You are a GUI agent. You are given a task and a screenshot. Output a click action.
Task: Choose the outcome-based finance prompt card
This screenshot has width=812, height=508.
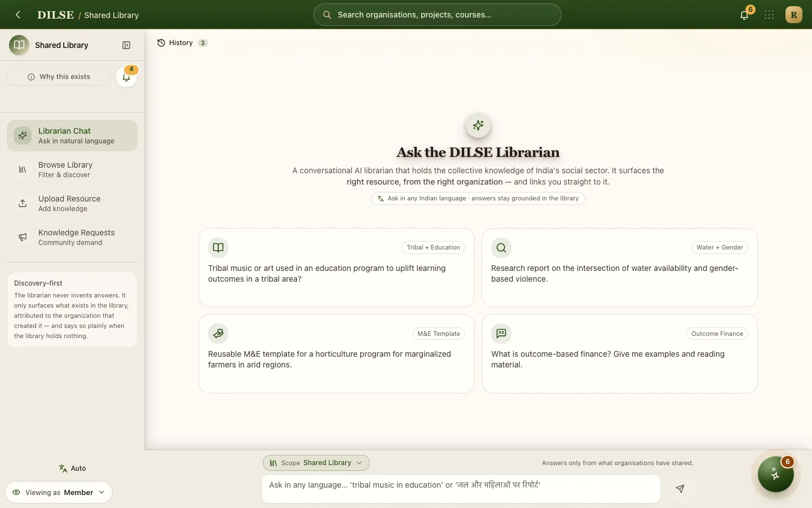click(x=620, y=353)
